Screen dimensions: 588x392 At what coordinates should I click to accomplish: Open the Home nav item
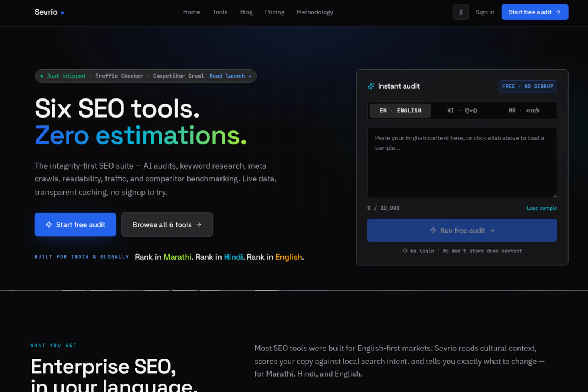[191, 12]
